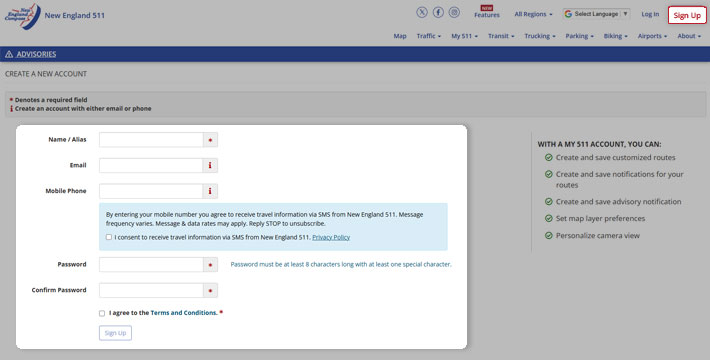
Task: Expand the Traffic menu
Action: coord(428,36)
